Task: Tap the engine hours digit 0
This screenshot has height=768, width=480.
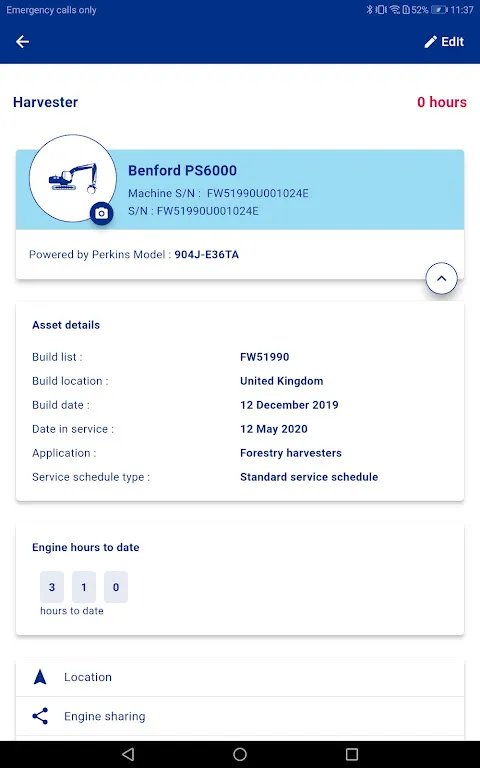Action: pos(116,587)
